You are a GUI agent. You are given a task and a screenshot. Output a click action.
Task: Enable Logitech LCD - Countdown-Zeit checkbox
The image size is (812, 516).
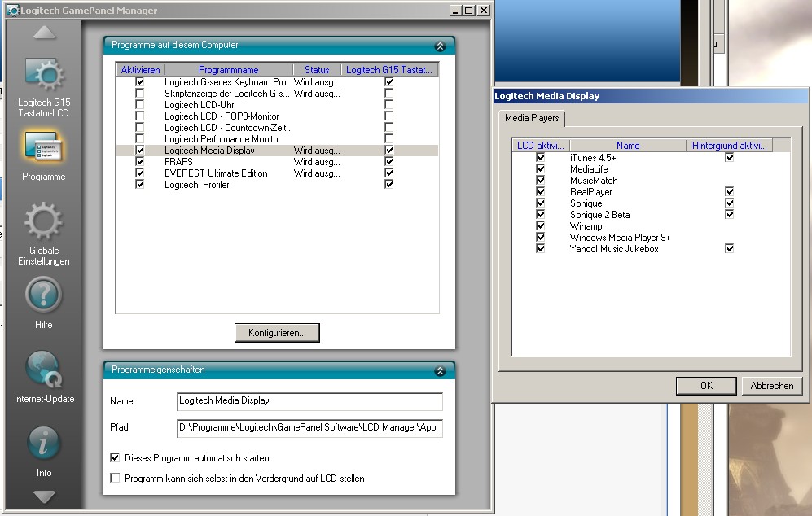[140, 127]
